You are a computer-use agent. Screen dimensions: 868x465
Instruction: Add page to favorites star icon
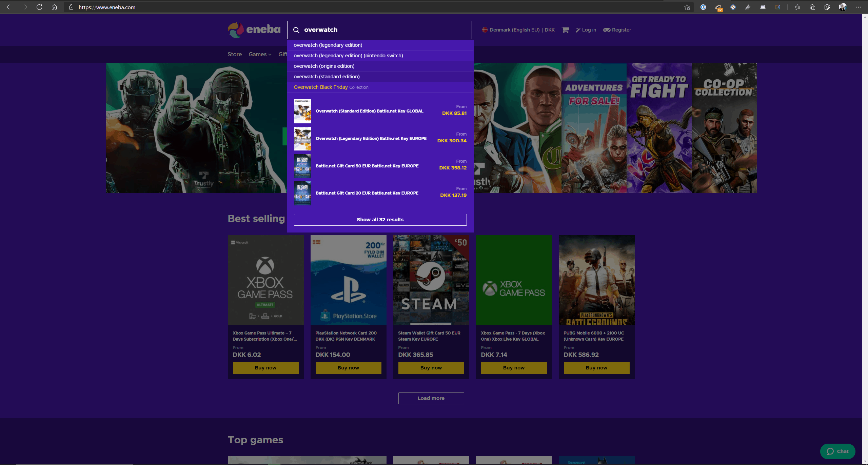(687, 7)
